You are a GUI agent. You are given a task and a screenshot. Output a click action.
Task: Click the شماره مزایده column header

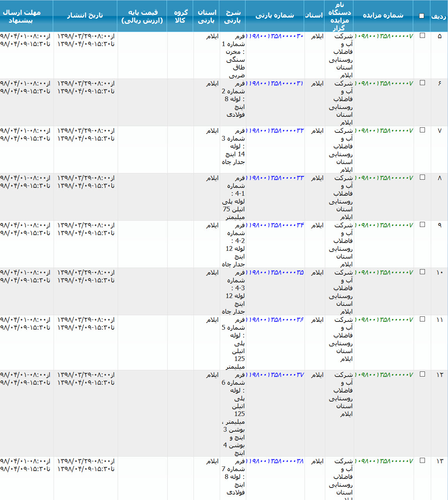[383, 16]
